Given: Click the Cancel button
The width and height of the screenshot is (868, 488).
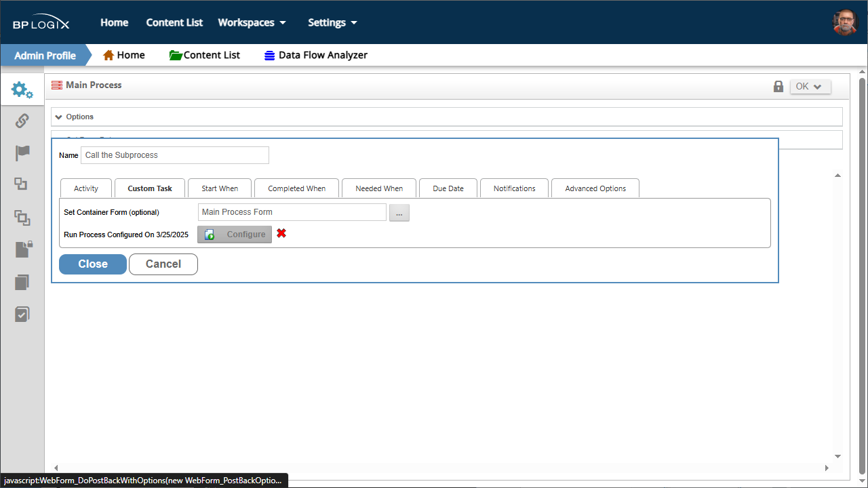Looking at the screenshot, I should point(163,264).
